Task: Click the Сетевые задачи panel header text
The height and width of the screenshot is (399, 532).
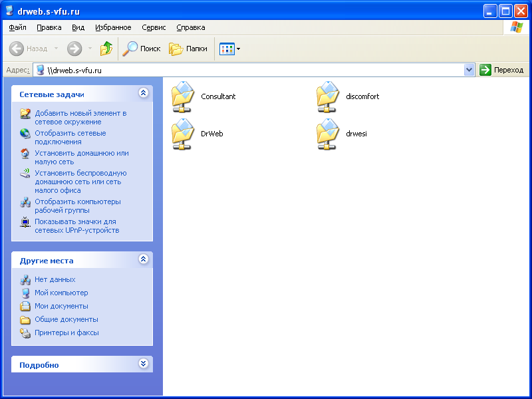Action: [52, 94]
